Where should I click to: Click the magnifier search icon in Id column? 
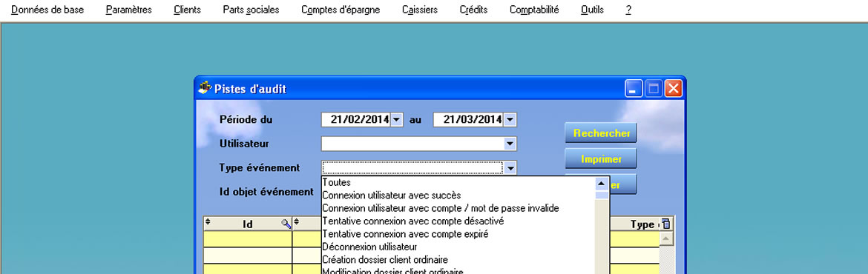coord(286,224)
